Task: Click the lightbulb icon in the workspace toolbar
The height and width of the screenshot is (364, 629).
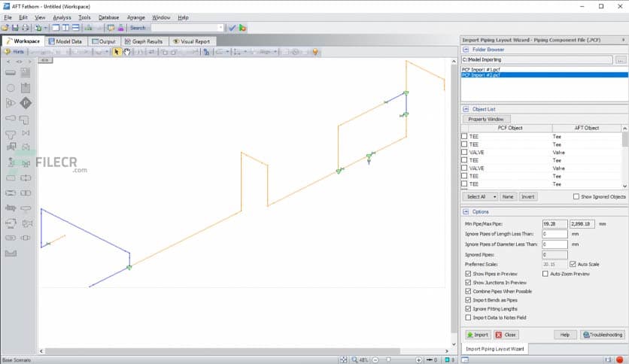Action: 316,52
